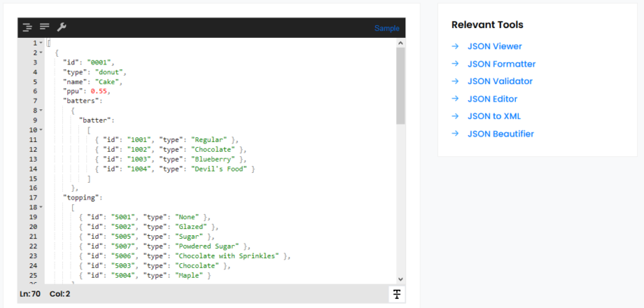This screenshot has height=308, width=644.
Task: Collapse the root array at line 1
Action: point(41,43)
